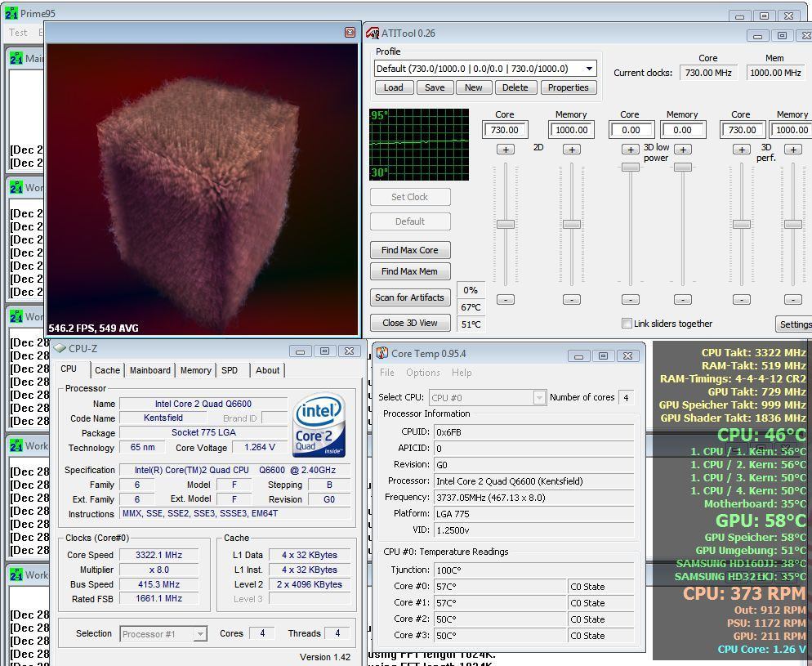
Task: Decrease 2D Core clock with minus button
Action: pyautogui.click(x=506, y=299)
